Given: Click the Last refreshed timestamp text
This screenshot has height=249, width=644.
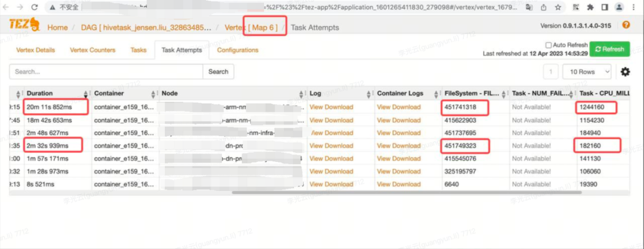Looking at the screenshot, I should (534, 54).
